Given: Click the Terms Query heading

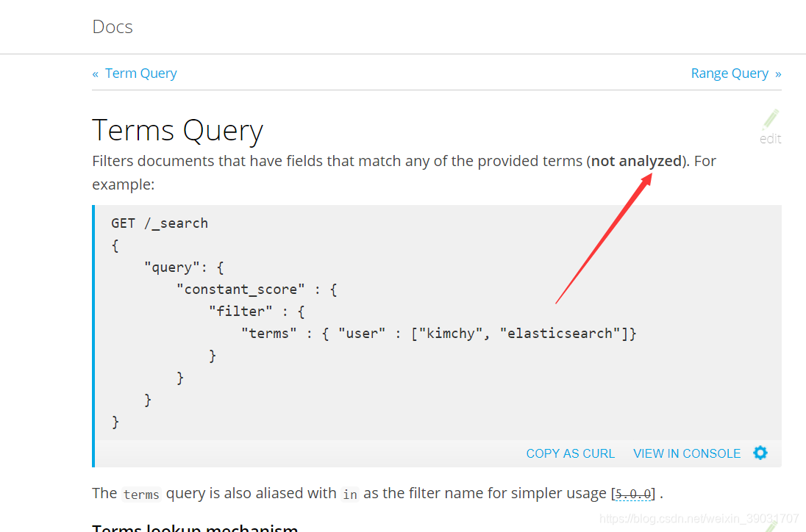Looking at the screenshot, I should point(177,130).
